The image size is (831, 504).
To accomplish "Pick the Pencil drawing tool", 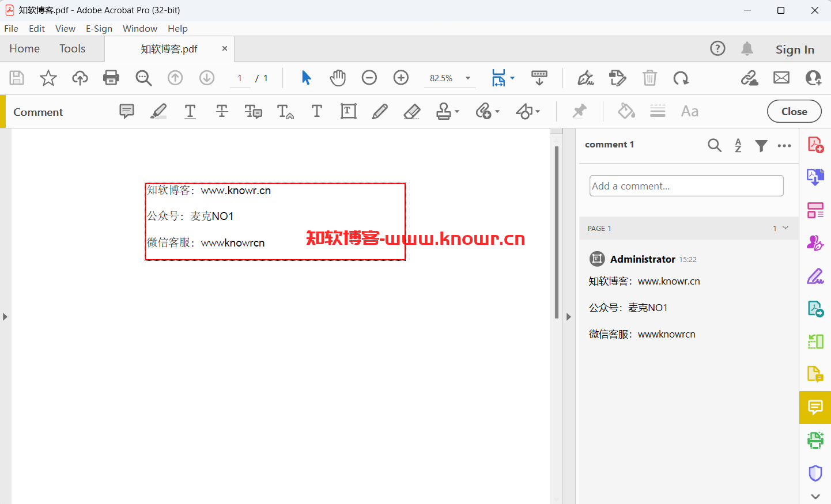I will [x=380, y=111].
